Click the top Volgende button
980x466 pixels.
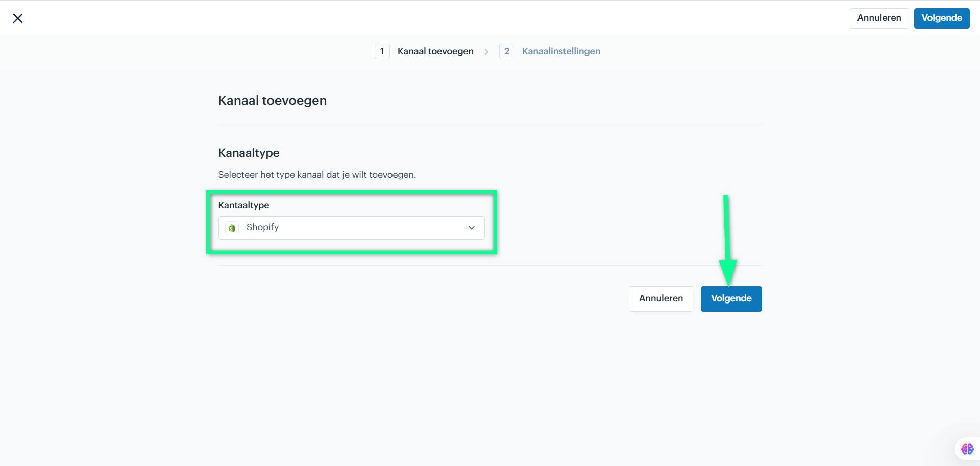click(942, 18)
